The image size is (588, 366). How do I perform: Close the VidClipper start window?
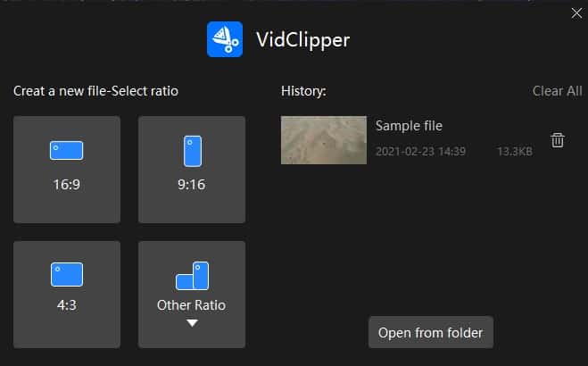576,12
